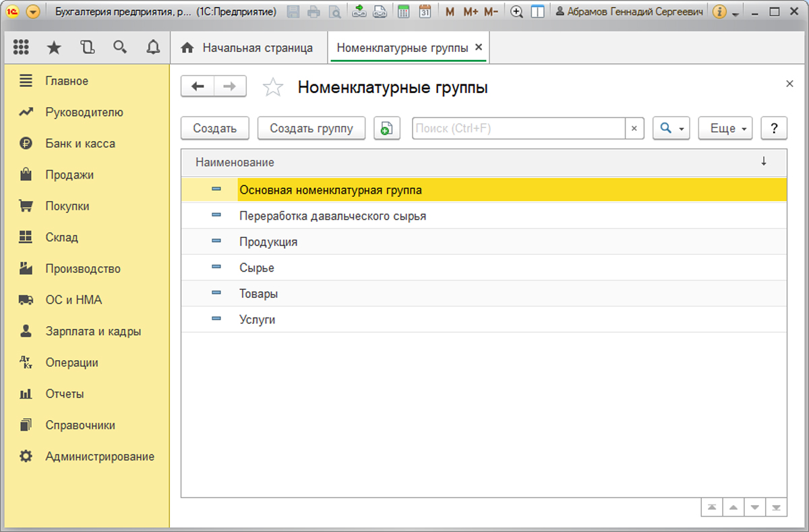Sort by the Наименование column header
This screenshot has width=809, height=532.
point(235,162)
